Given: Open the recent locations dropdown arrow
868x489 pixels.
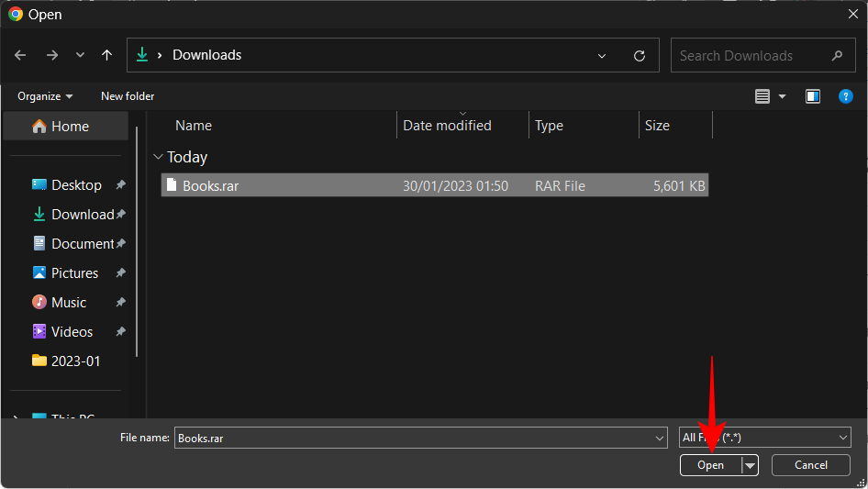Looking at the screenshot, I should pyautogui.click(x=80, y=56).
